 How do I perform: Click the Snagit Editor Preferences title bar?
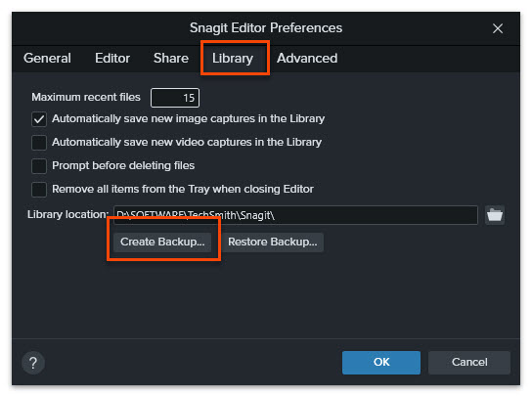tap(266, 28)
